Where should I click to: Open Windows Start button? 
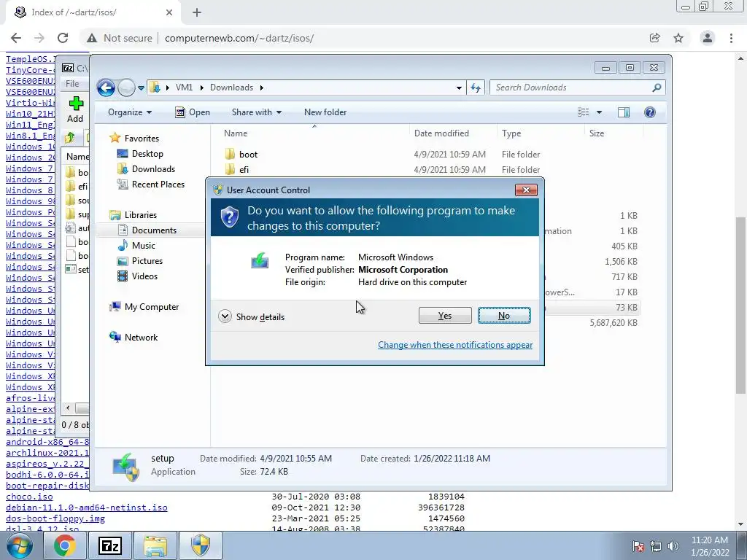[20, 545]
